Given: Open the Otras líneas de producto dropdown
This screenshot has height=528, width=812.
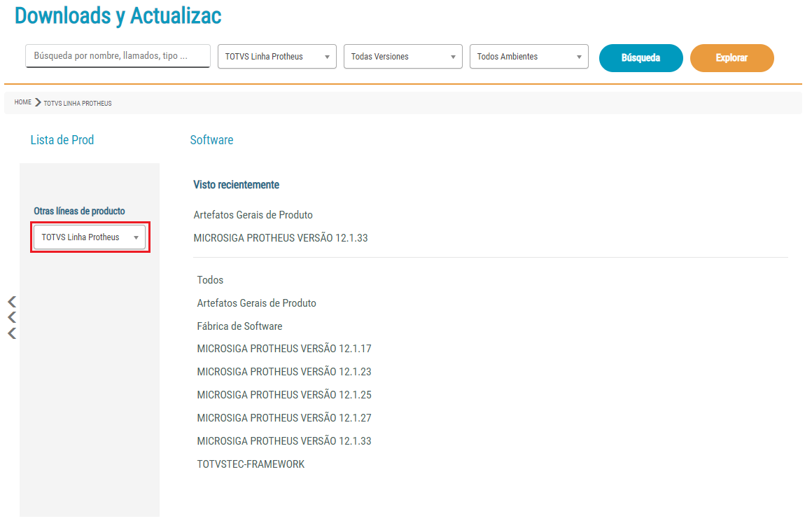Looking at the screenshot, I should [x=90, y=237].
